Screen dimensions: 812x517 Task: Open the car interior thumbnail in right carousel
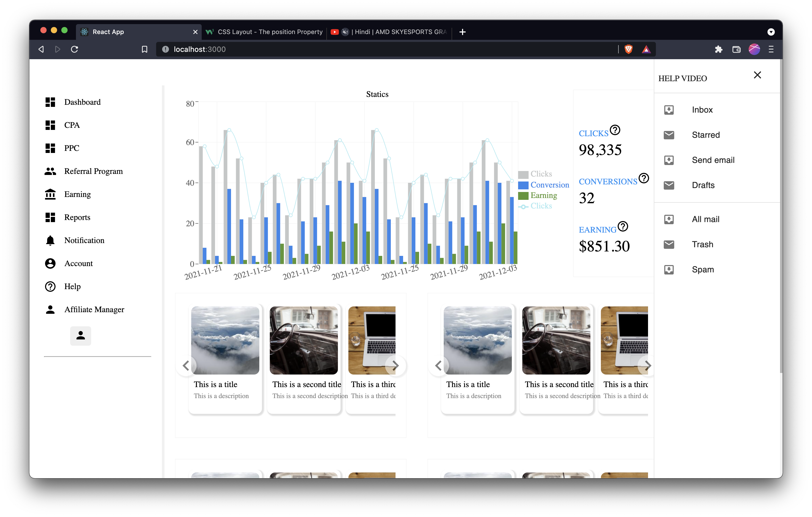[556, 340]
